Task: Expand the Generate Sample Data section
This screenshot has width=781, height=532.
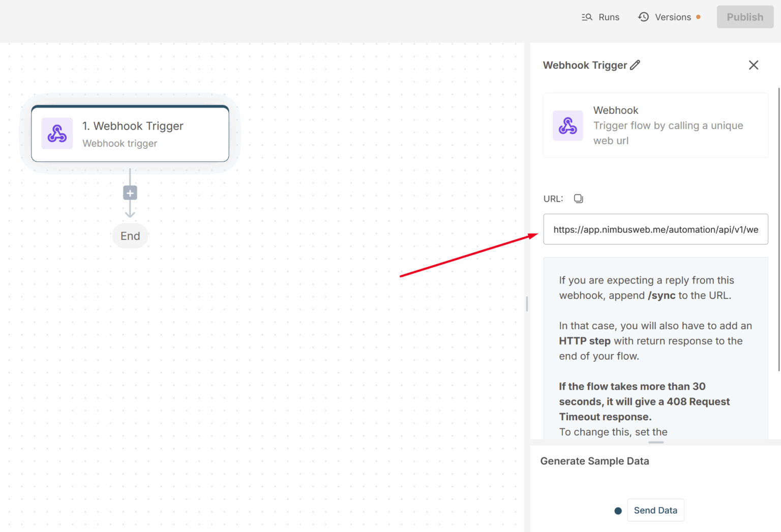Action: [x=594, y=461]
